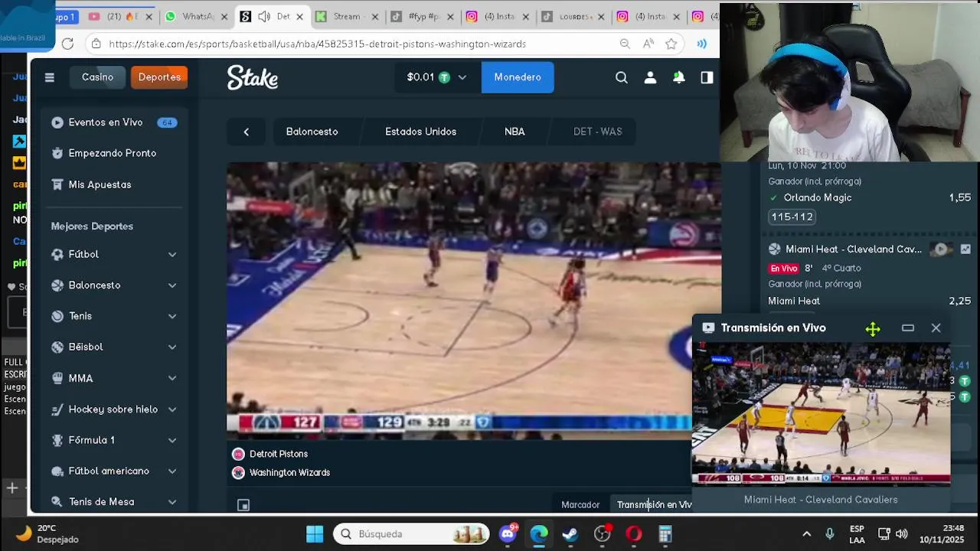This screenshot has height=551, width=980.
Task: Expand Hockey sobre hielo category
Action: click(x=172, y=409)
